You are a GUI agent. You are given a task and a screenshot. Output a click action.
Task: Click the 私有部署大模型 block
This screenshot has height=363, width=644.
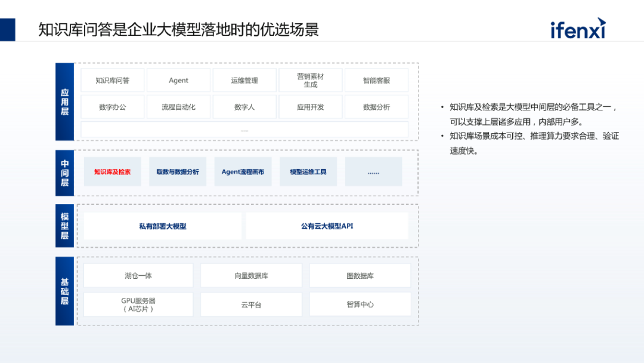[163, 226]
